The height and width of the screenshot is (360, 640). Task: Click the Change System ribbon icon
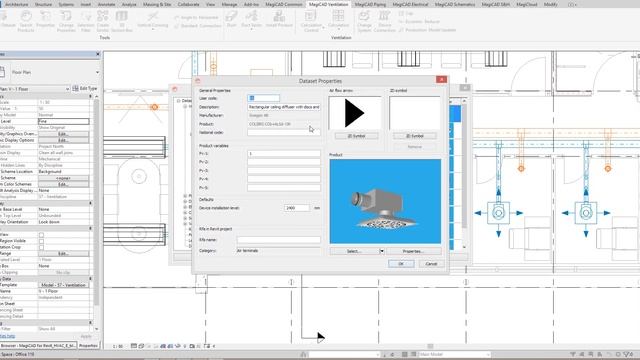pyautogui.click(x=364, y=16)
